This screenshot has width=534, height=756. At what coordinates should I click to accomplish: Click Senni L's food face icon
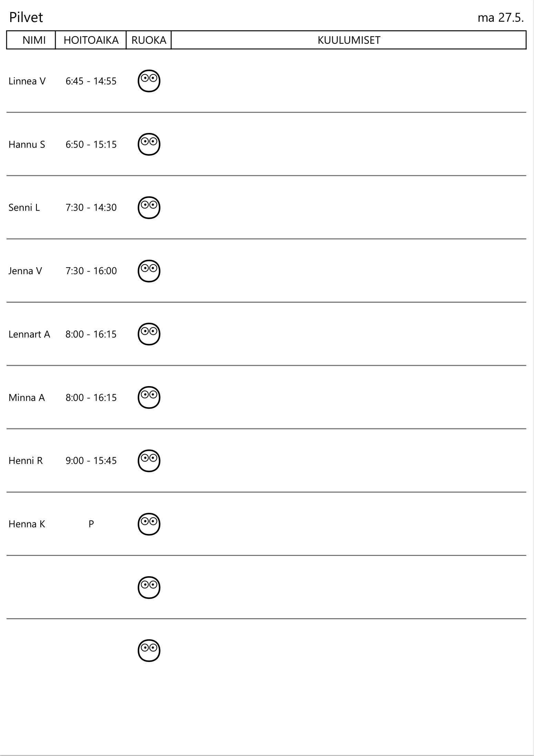click(149, 208)
